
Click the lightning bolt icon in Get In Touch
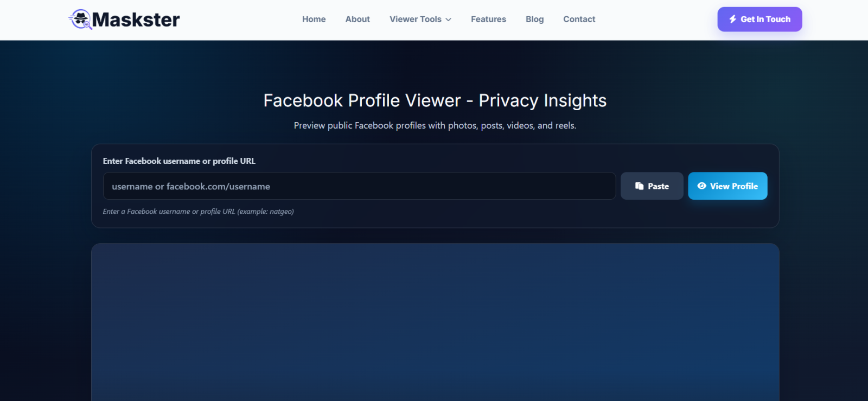coord(733,19)
